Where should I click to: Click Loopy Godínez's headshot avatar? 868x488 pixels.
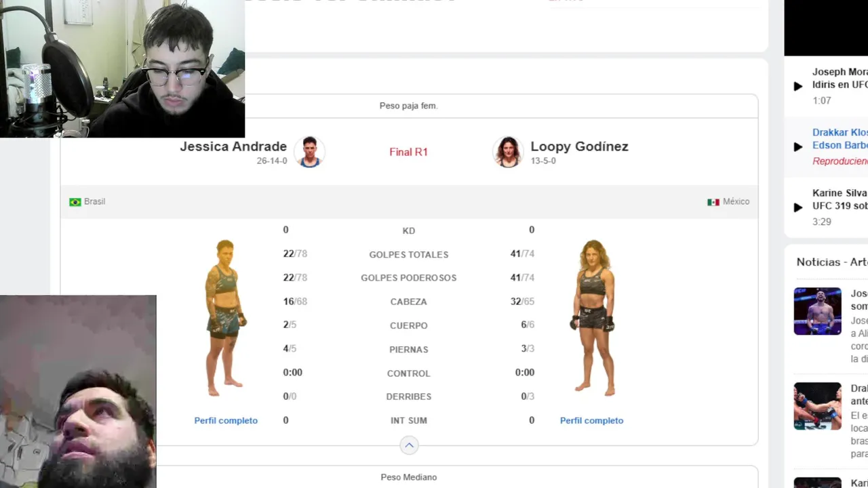coord(508,152)
